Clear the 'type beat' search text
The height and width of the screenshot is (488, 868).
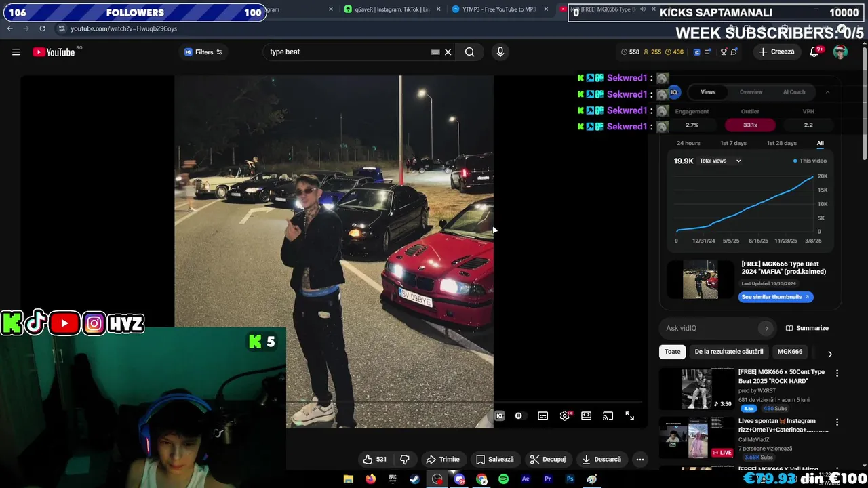[x=448, y=52]
